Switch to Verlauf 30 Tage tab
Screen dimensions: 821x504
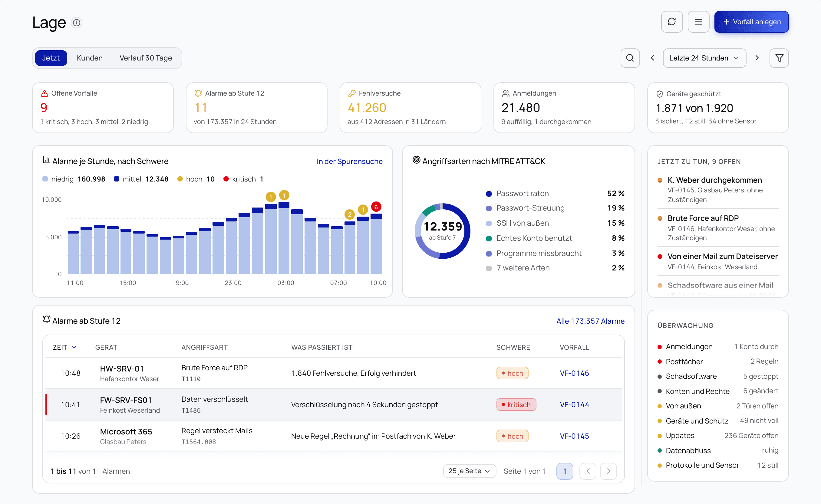click(x=146, y=58)
